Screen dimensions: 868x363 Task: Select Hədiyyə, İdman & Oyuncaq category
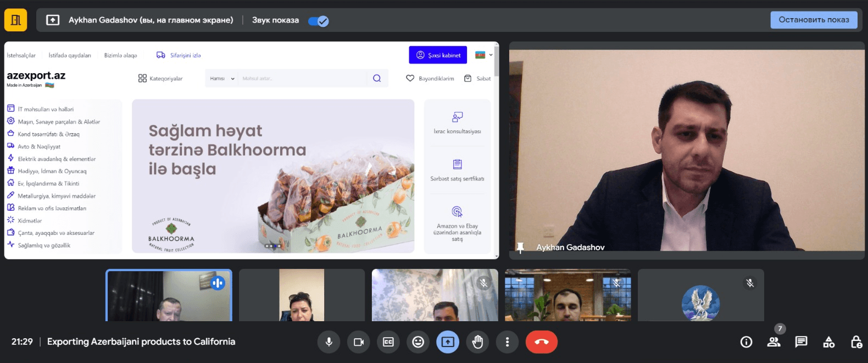coord(47,171)
